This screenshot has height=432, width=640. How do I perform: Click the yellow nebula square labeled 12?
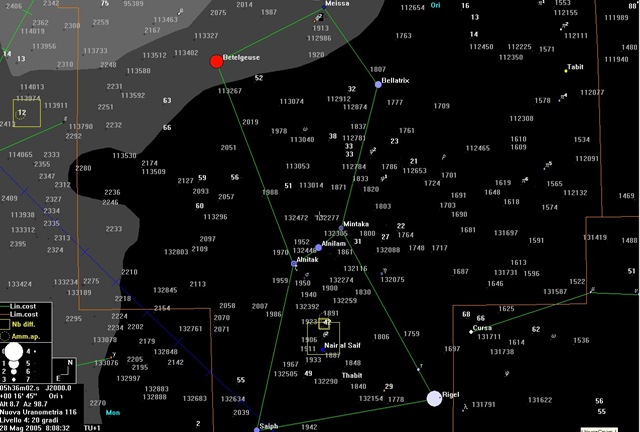coord(27,113)
